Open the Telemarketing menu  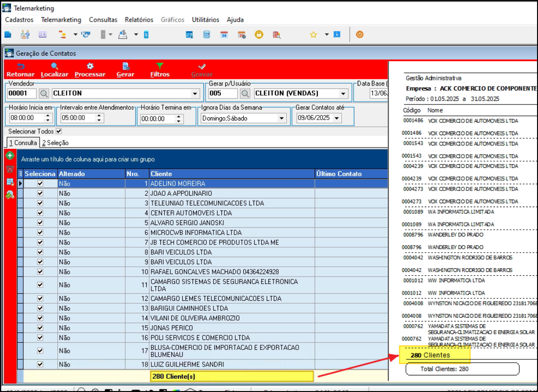tap(61, 20)
